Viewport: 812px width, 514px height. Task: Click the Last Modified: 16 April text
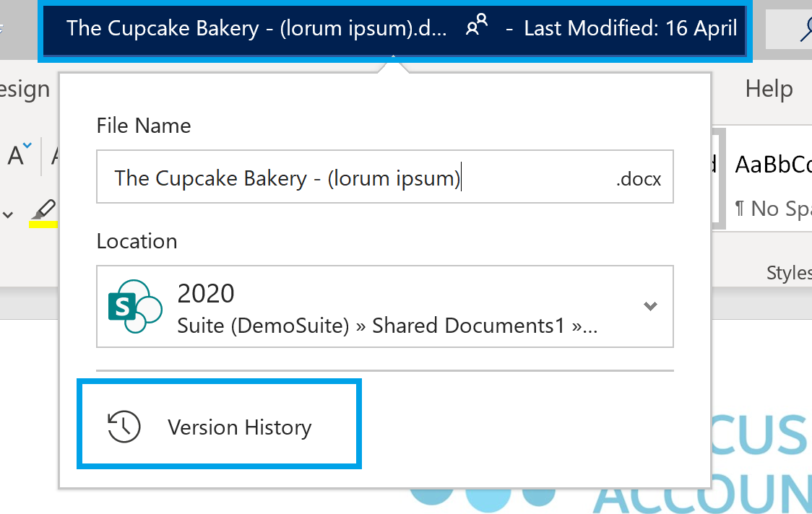631,27
